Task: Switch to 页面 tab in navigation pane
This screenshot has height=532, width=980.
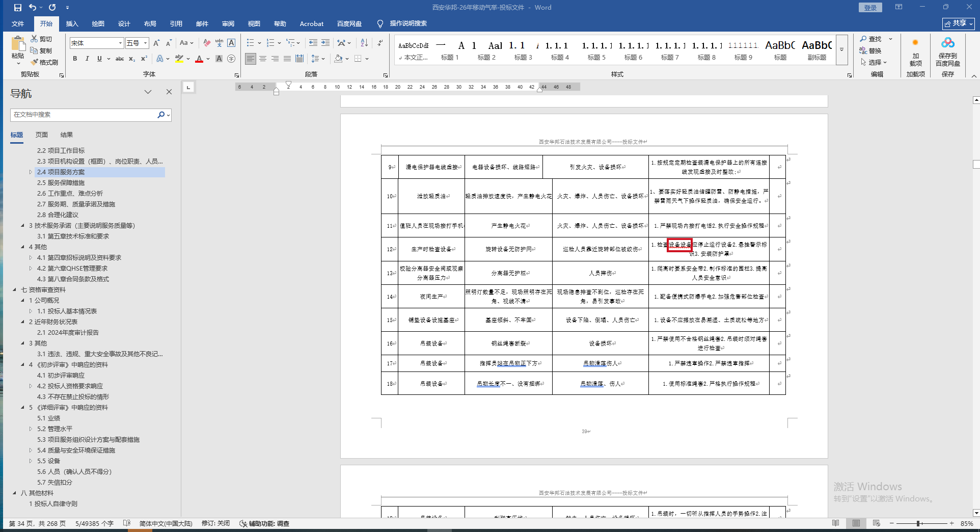Action: (42, 135)
